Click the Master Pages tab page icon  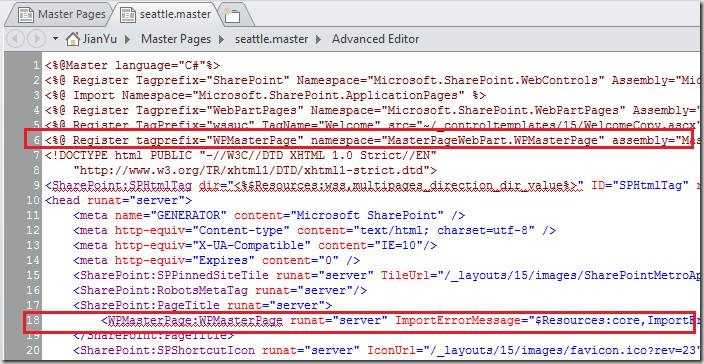(x=26, y=15)
